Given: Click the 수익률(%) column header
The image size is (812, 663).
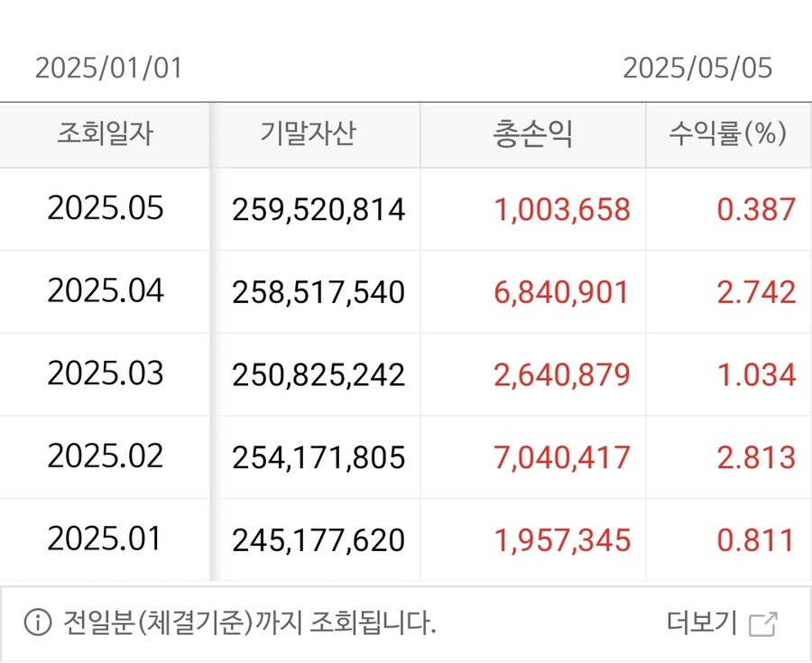Looking at the screenshot, I should click(x=727, y=134).
